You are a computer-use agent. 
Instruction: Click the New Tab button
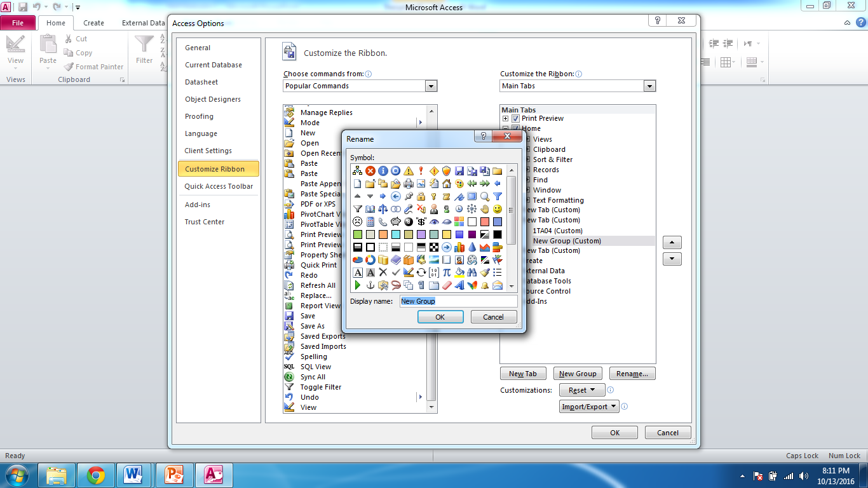point(523,374)
